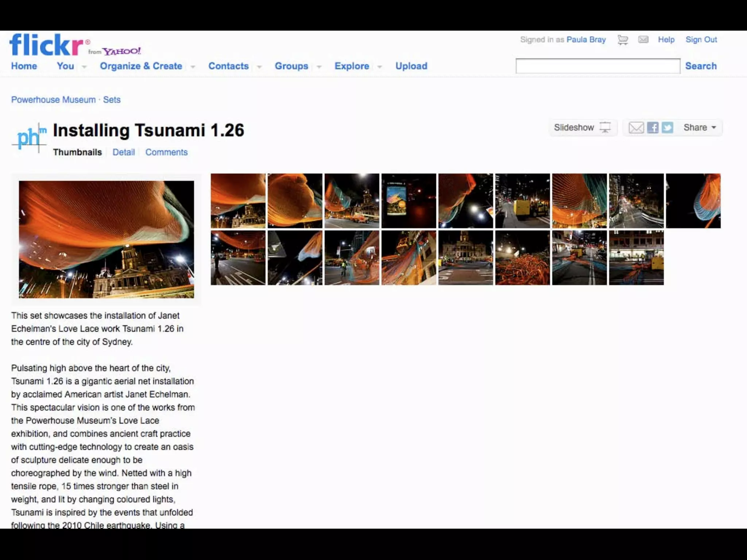The image size is (747, 560).
Task: Click inside the search text field
Action: (597, 66)
